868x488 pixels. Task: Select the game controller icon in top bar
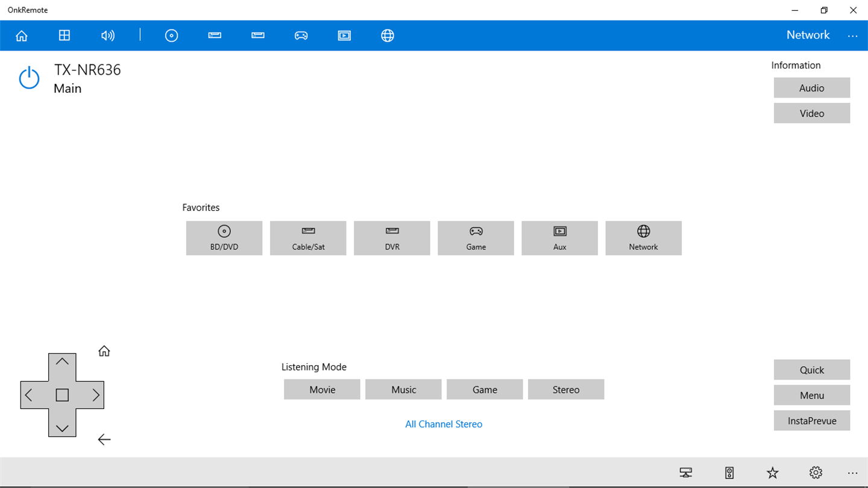[x=301, y=36]
